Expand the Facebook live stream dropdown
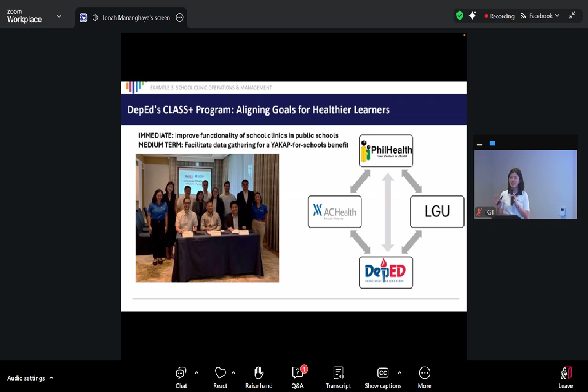This screenshot has height=392, width=588. coord(557,16)
